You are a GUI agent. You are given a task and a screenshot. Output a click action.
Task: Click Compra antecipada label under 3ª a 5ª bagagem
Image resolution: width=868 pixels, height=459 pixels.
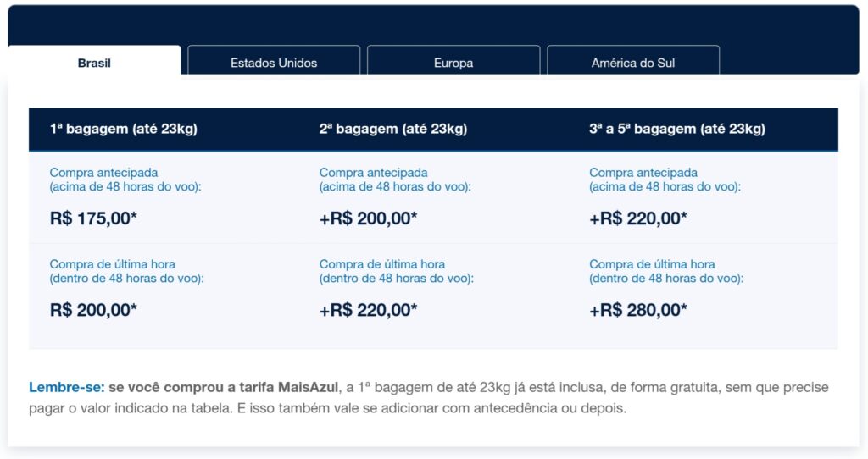tap(643, 172)
